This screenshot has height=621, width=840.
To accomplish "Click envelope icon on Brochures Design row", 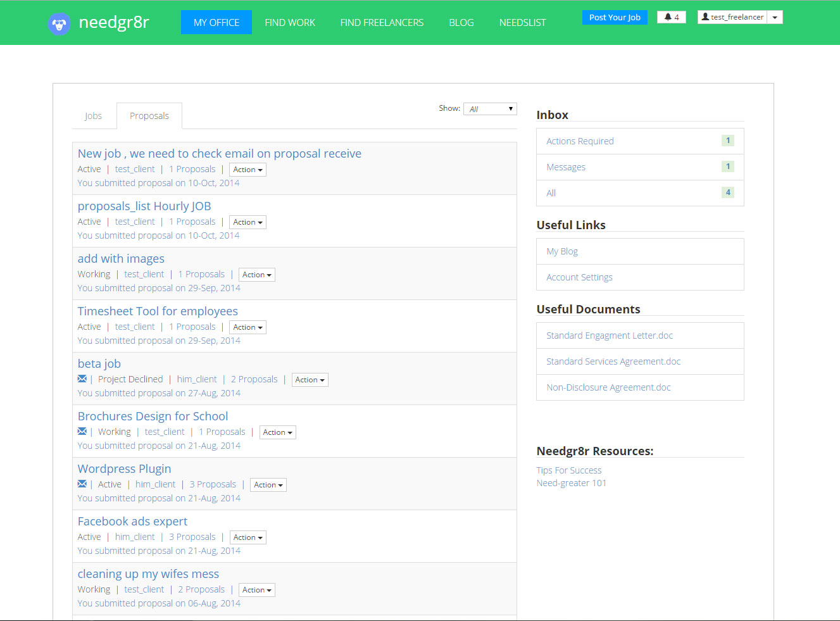I will tap(82, 432).
